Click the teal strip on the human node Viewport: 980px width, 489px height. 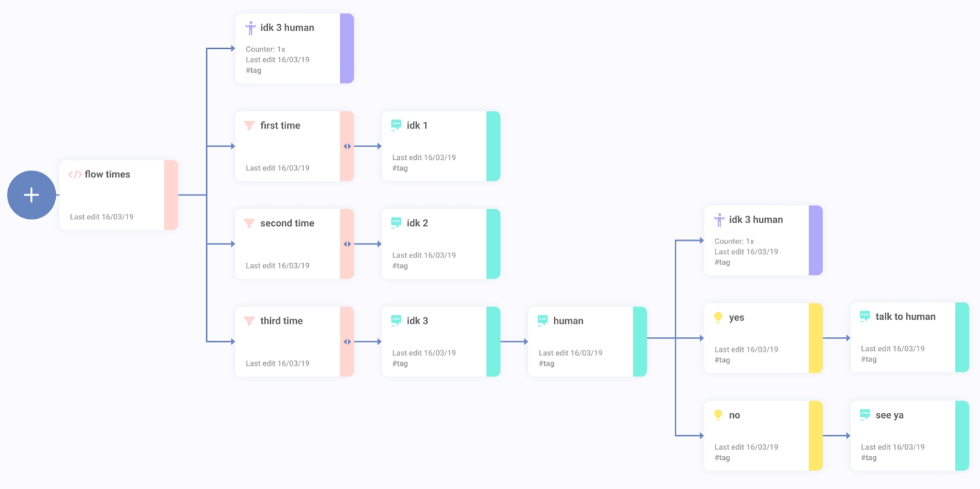[x=639, y=342]
